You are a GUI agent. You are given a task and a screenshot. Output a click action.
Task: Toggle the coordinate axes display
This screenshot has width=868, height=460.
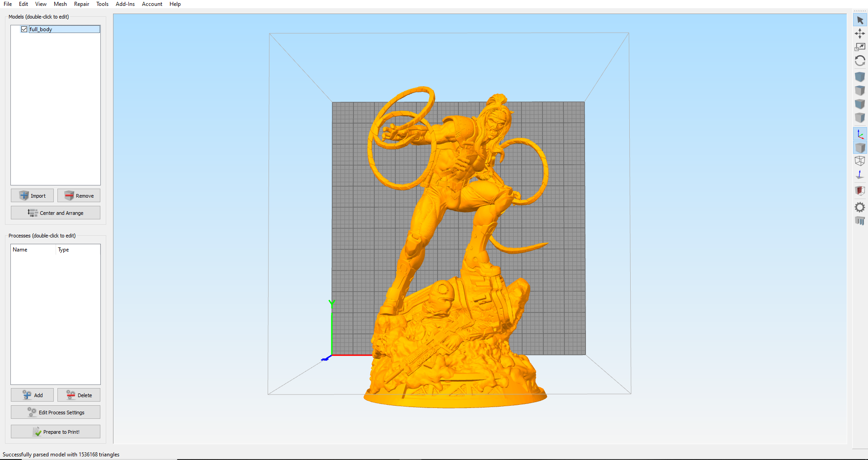pyautogui.click(x=860, y=134)
